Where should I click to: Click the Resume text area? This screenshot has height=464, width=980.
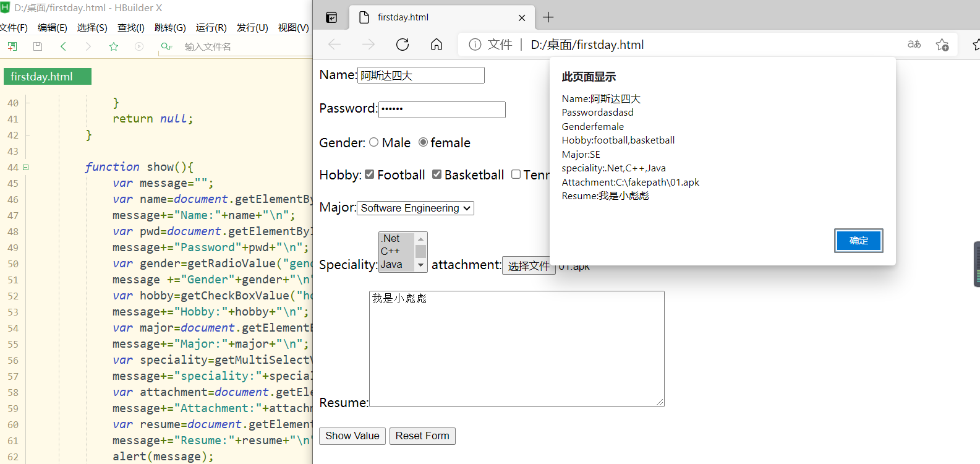[x=517, y=349]
